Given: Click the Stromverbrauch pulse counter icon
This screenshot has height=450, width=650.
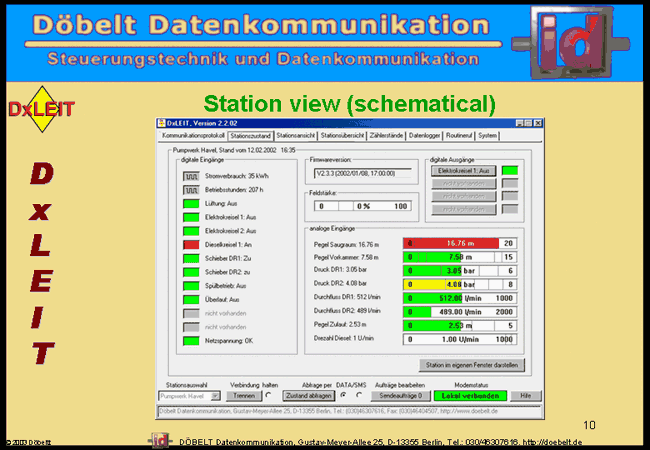Looking at the screenshot, I should tap(191, 176).
